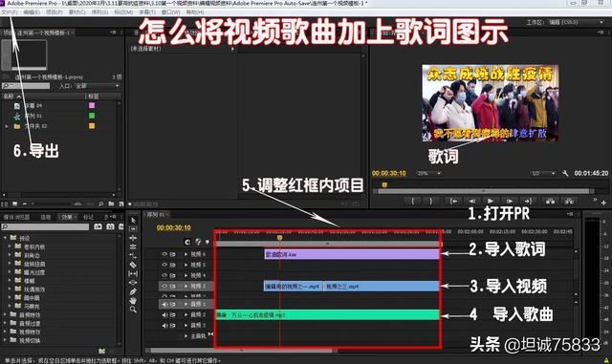
Task: Toggle eye visibility for Video 6 track
Action: click(x=164, y=254)
